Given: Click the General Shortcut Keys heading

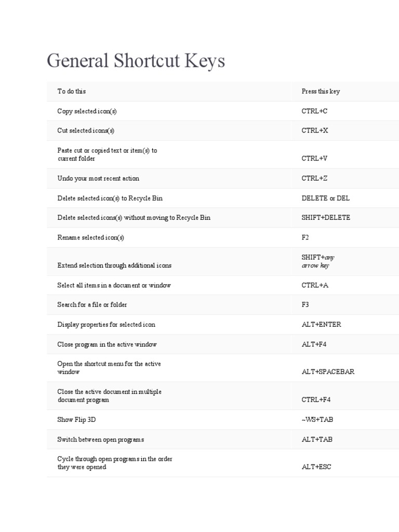Looking at the screenshot, I should coord(136,61).
